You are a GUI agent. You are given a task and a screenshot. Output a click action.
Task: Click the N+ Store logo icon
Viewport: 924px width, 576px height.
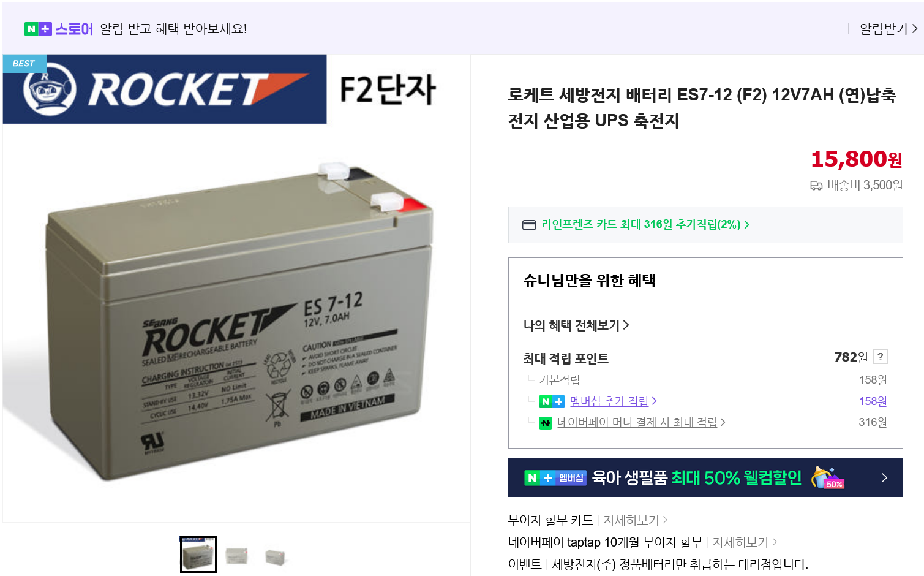[38, 29]
